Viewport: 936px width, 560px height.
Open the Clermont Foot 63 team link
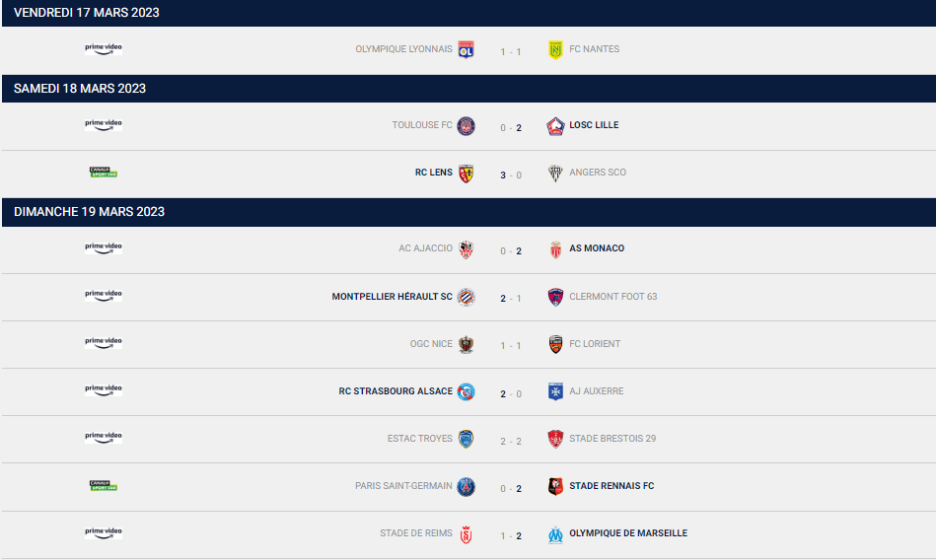pos(613,296)
